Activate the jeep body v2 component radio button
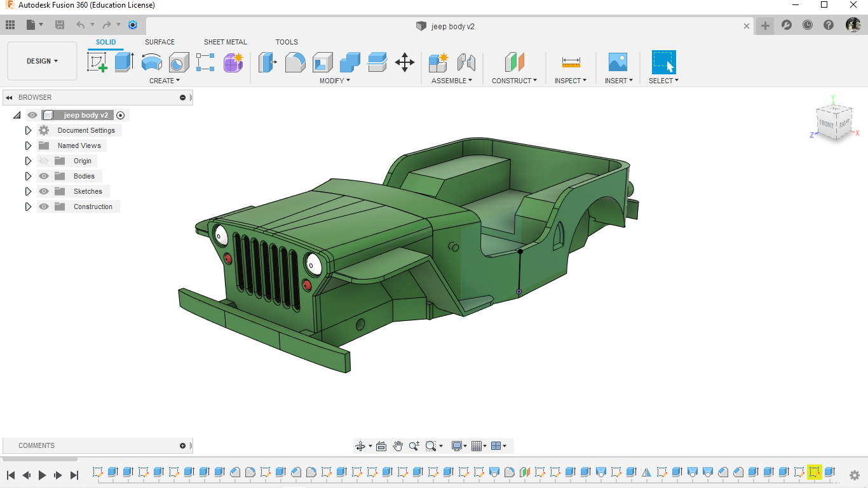The image size is (868, 488). pos(121,115)
